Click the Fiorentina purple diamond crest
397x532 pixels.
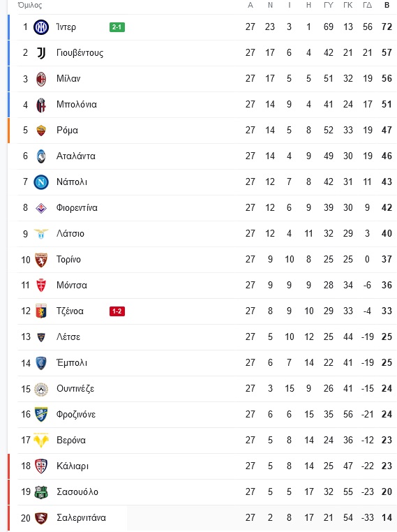click(41, 208)
